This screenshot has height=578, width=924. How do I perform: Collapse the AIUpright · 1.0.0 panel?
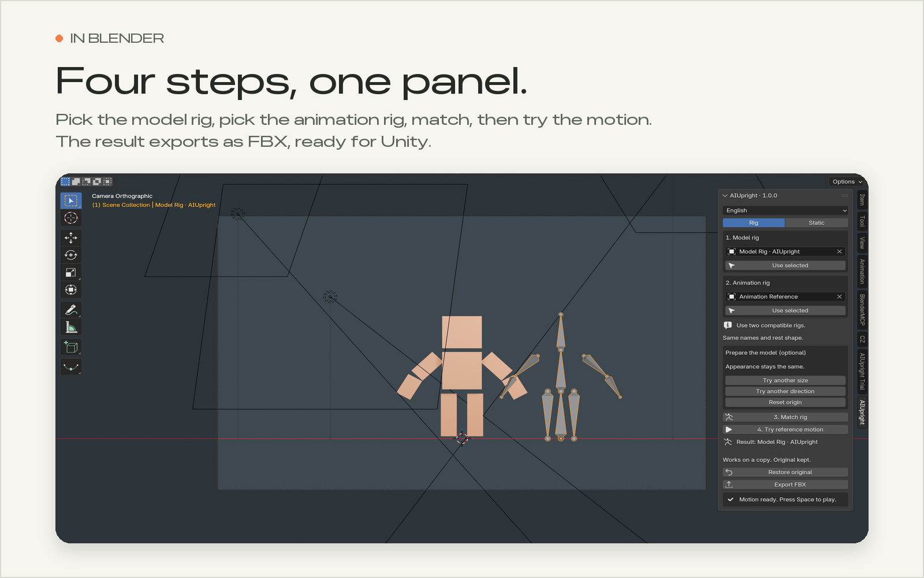(x=725, y=195)
